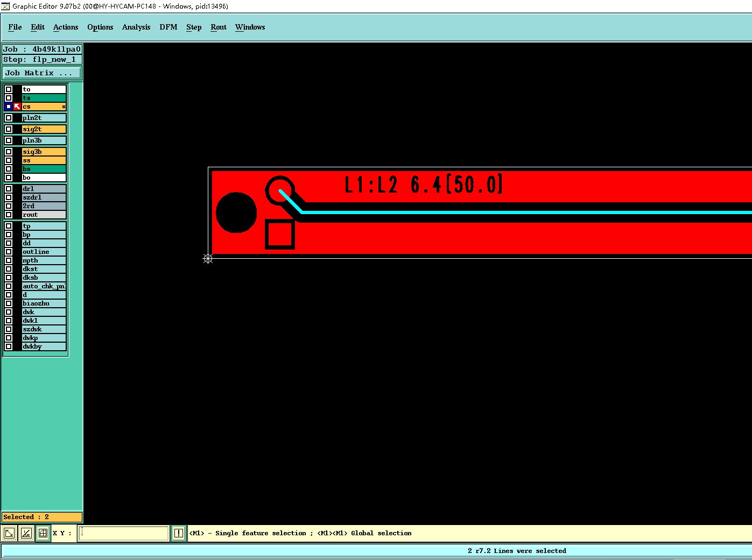Select the dkst layer name
Image resolution: width=752 pixels, height=560 pixels.
tap(44, 269)
